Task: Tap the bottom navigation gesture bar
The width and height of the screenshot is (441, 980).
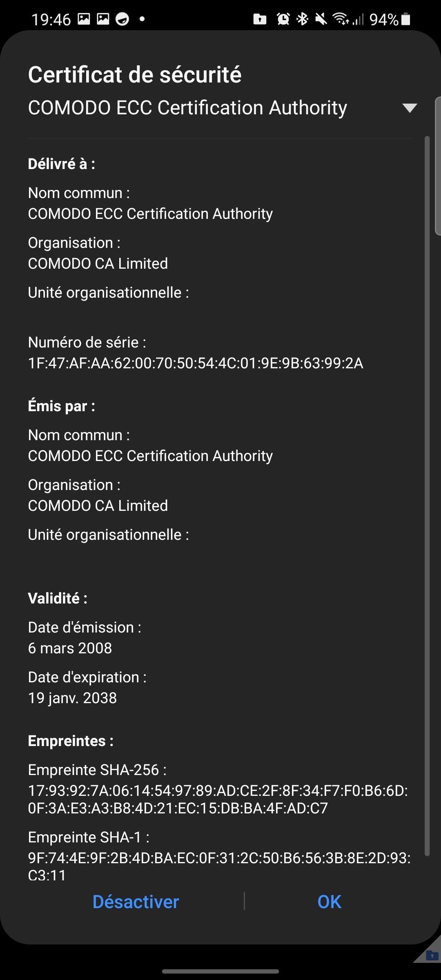Action: point(220,971)
